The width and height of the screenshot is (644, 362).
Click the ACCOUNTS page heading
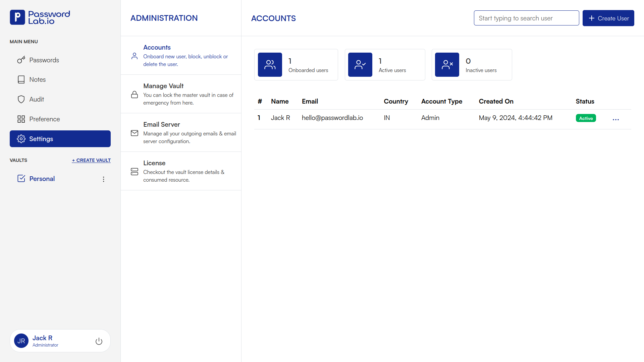click(x=273, y=18)
